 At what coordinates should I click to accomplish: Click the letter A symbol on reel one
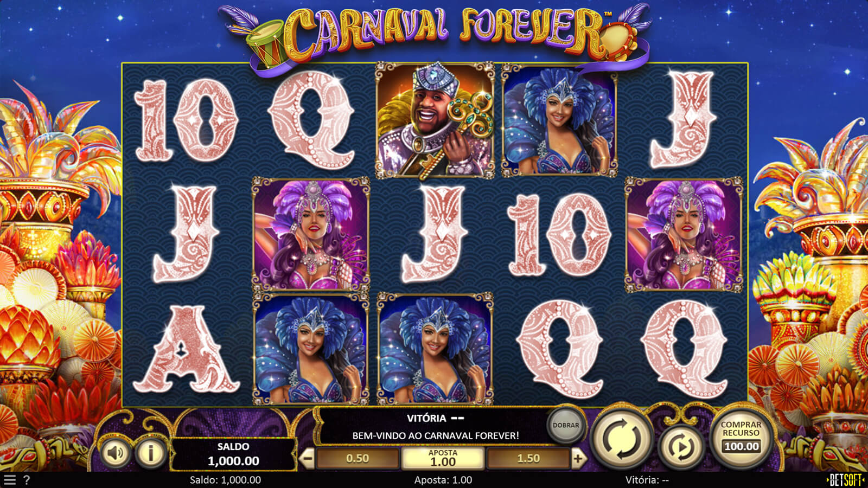pyautogui.click(x=186, y=350)
